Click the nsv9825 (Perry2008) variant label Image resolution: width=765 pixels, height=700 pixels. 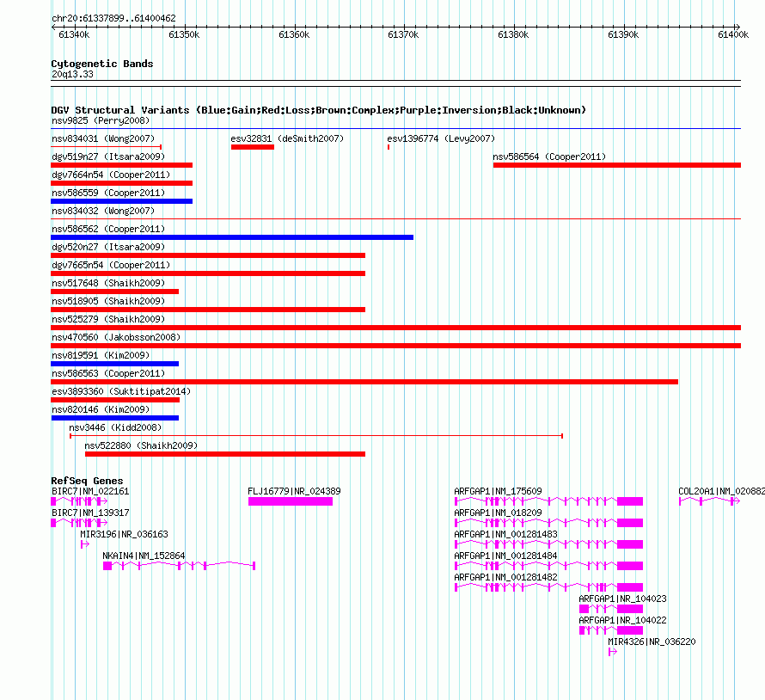101,120
